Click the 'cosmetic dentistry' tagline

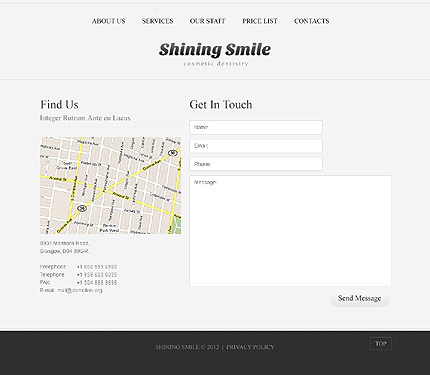point(216,63)
